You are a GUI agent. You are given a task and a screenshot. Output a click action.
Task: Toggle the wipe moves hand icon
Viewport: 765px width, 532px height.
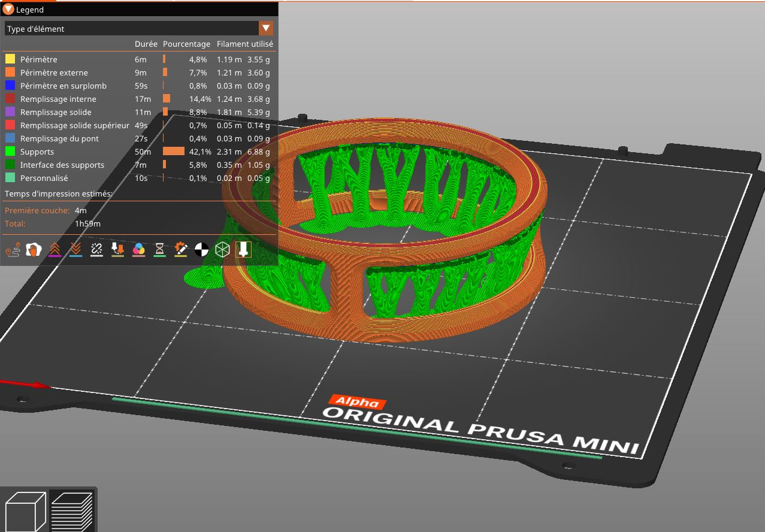coord(34,250)
